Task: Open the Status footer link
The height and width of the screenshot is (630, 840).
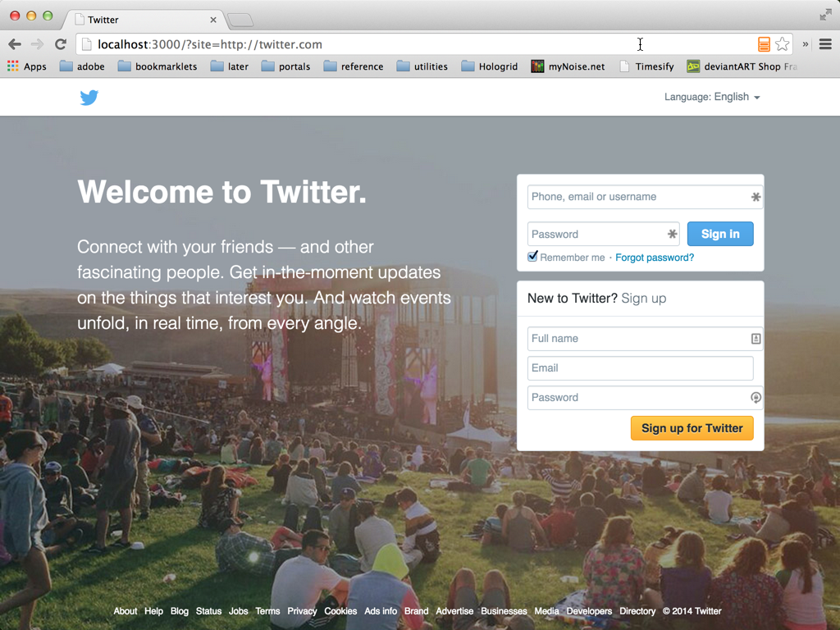Action: pyautogui.click(x=209, y=611)
